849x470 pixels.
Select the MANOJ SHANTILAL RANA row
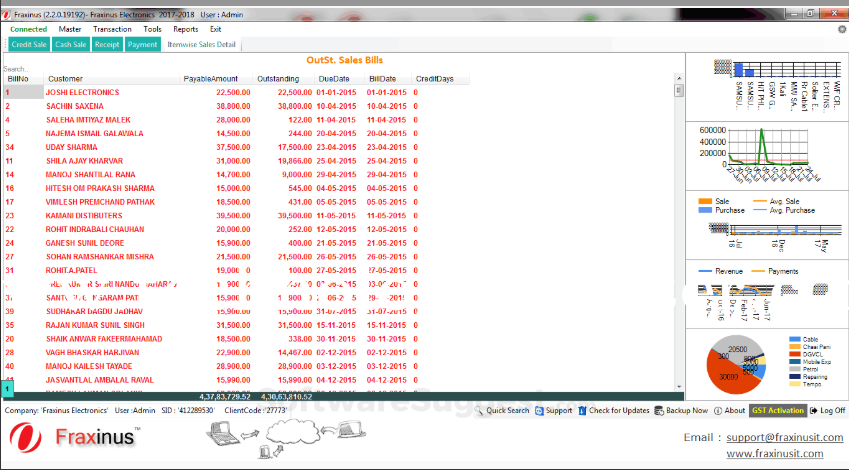(236, 174)
